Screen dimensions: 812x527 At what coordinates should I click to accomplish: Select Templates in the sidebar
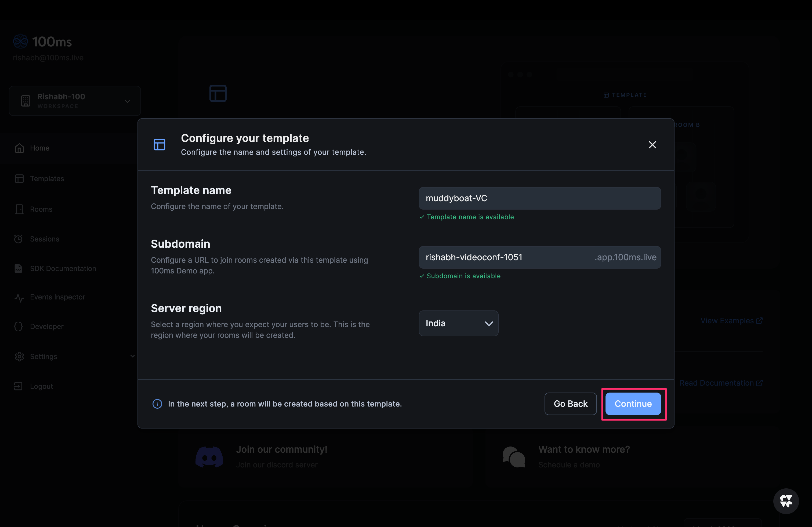pyautogui.click(x=47, y=178)
